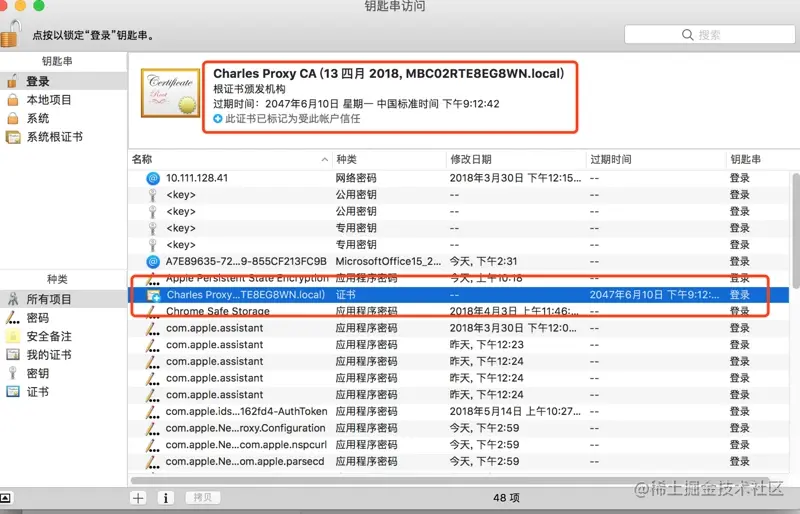The width and height of the screenshot is (800, 514).
Task: Sort by the 种类 column header
Action: pyautogui.click(x=390, y=159)
